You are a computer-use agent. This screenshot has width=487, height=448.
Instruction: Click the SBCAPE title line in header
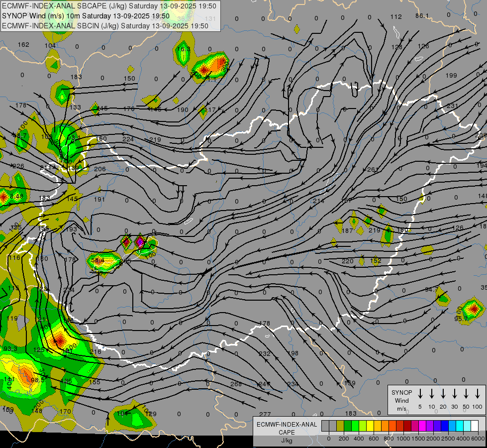109,6
